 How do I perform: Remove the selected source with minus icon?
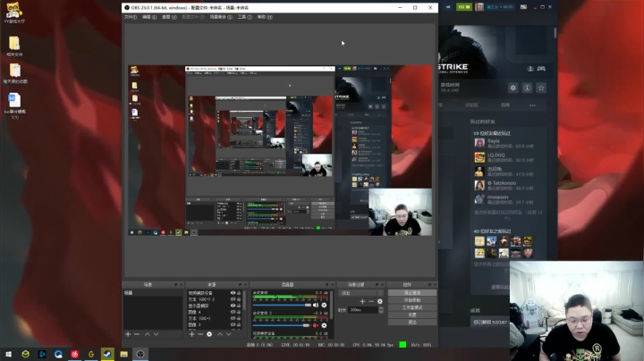[200, 334]
